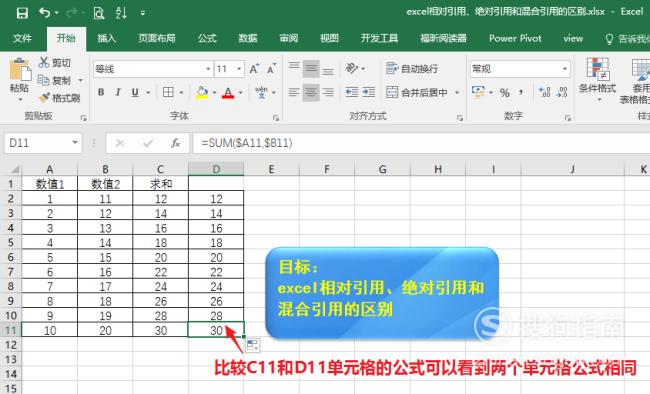Open the Customize Quick Access Toolbar arrow
Screen dimensions: 650x394
(143, 13)
